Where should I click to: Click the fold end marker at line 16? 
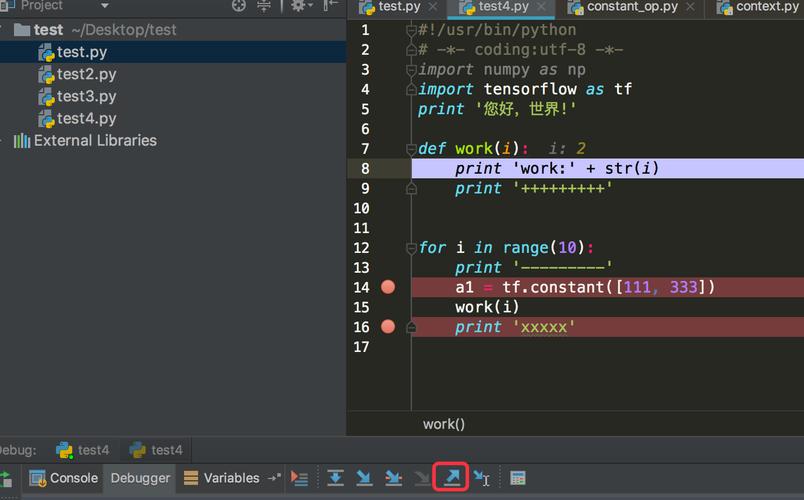(411, 327)
